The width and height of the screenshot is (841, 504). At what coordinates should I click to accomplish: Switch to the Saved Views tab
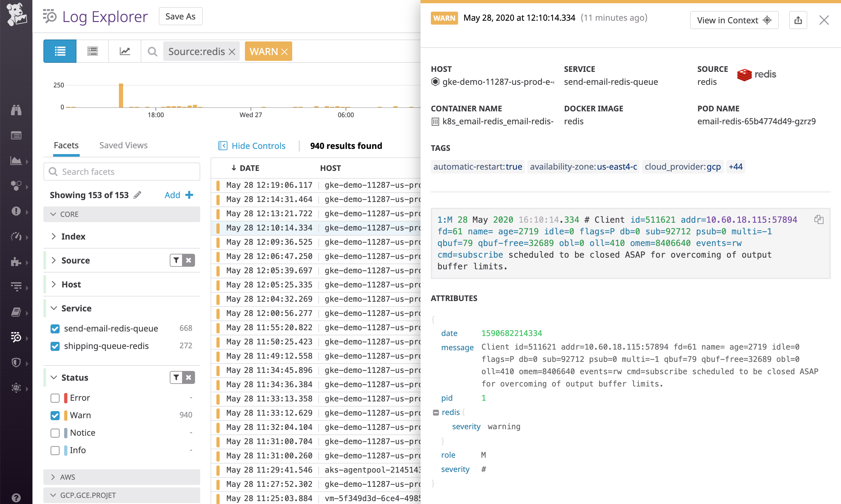coord(123,145)
